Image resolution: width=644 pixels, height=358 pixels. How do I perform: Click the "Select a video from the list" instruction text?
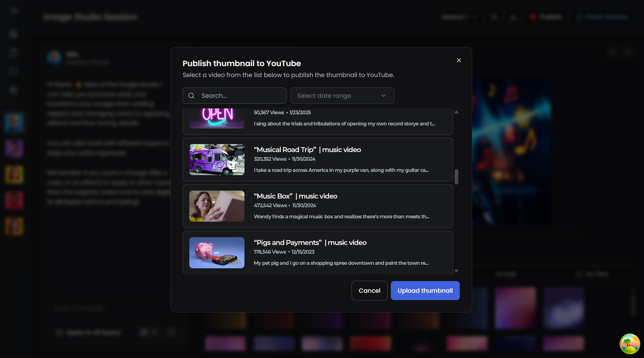click(x=288, y=75)
